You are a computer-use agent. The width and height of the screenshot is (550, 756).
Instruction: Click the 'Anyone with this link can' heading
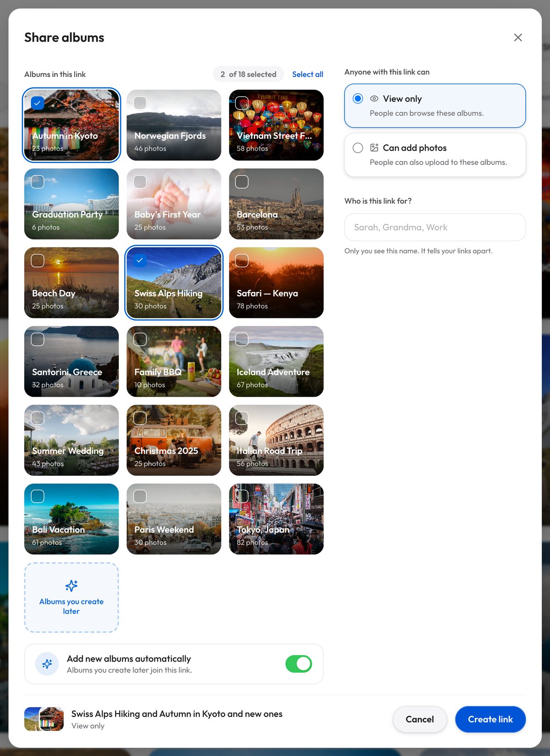(x=387, y=72)
